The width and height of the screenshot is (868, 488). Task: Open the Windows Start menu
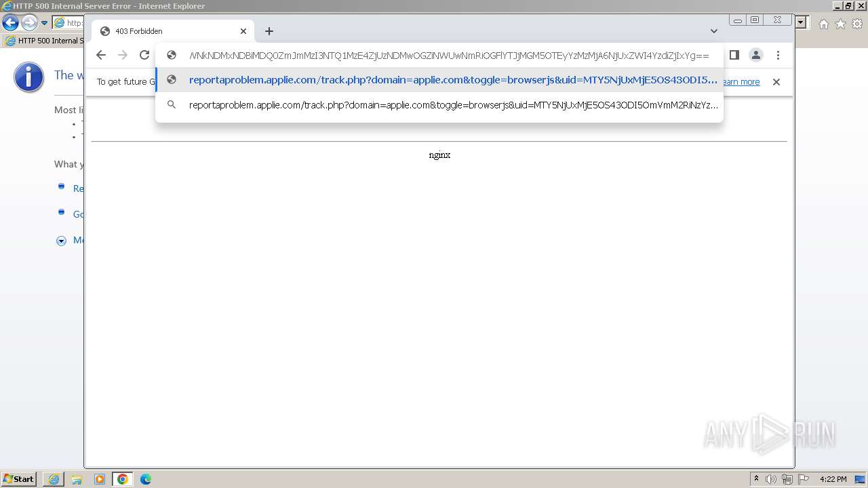coord(19,479)
